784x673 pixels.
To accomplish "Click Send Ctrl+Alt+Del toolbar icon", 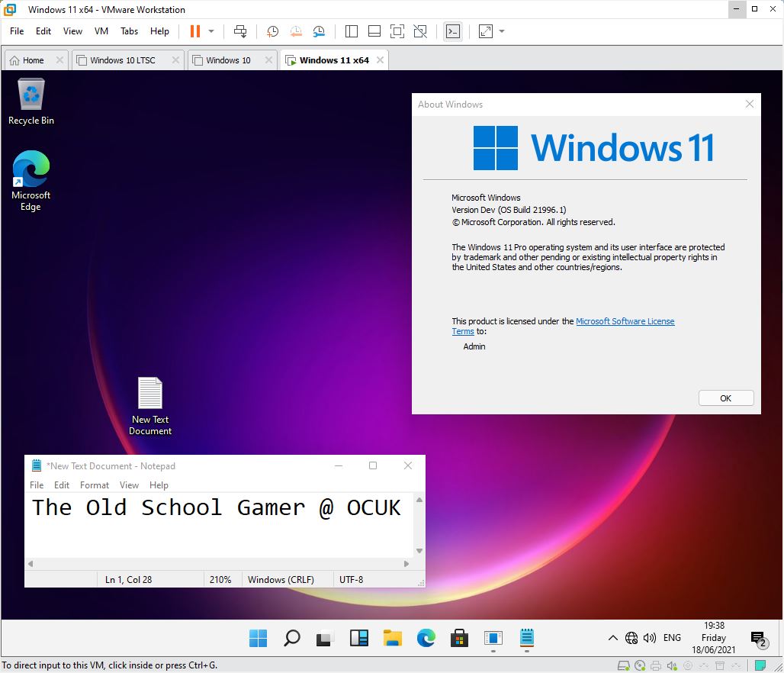I will coord(240,31).
